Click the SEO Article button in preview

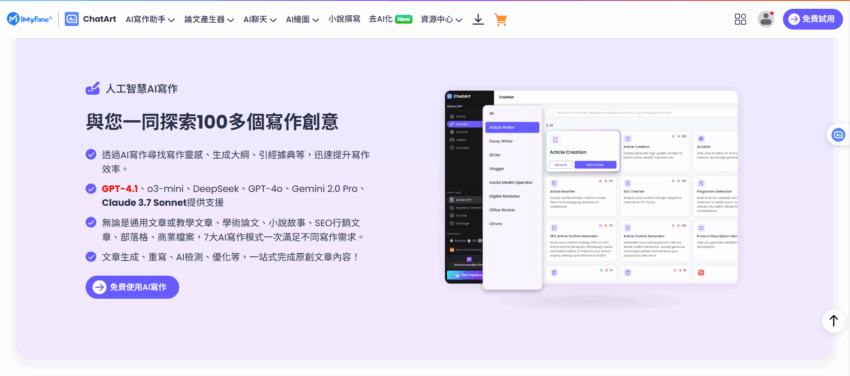595,165
